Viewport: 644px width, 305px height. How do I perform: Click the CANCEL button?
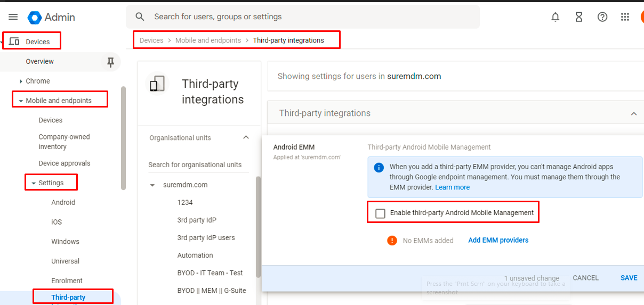click(586, 278)
